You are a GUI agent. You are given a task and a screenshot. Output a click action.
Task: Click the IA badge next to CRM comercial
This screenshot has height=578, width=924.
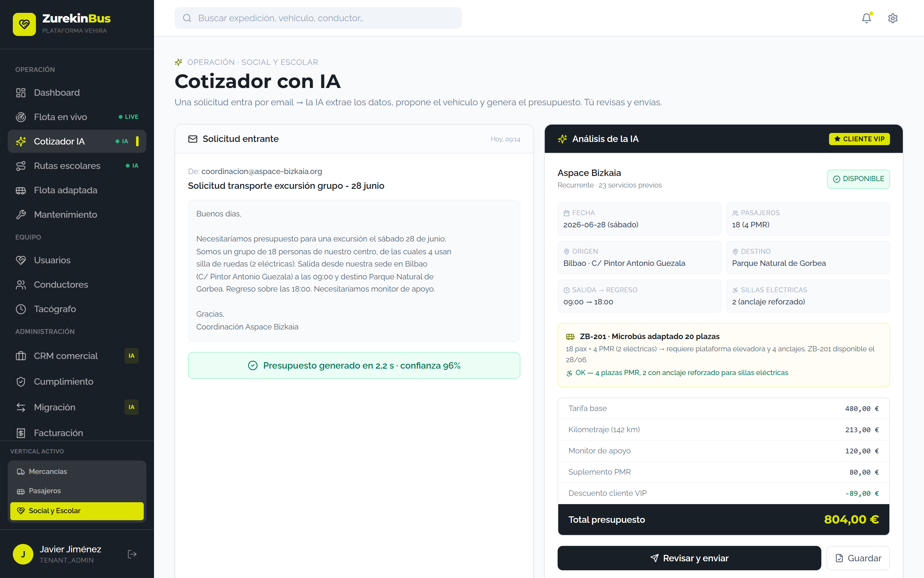[x=131, y=356]
